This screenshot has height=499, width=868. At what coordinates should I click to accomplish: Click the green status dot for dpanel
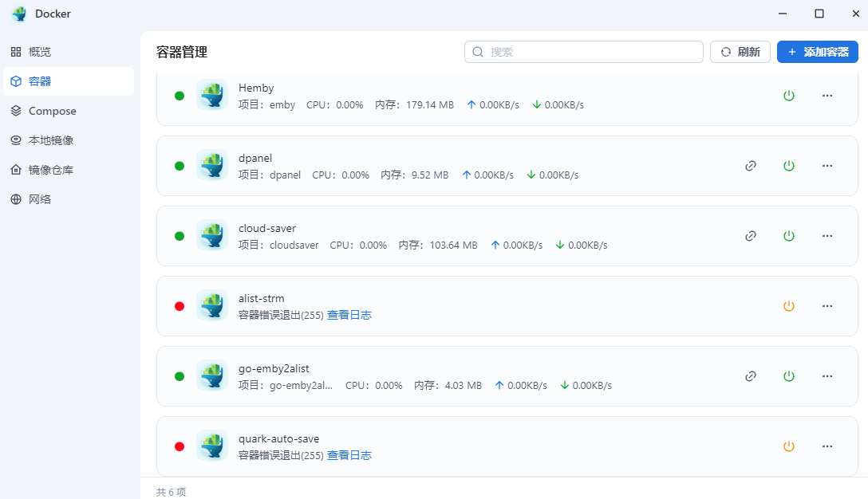pos(180,166)
